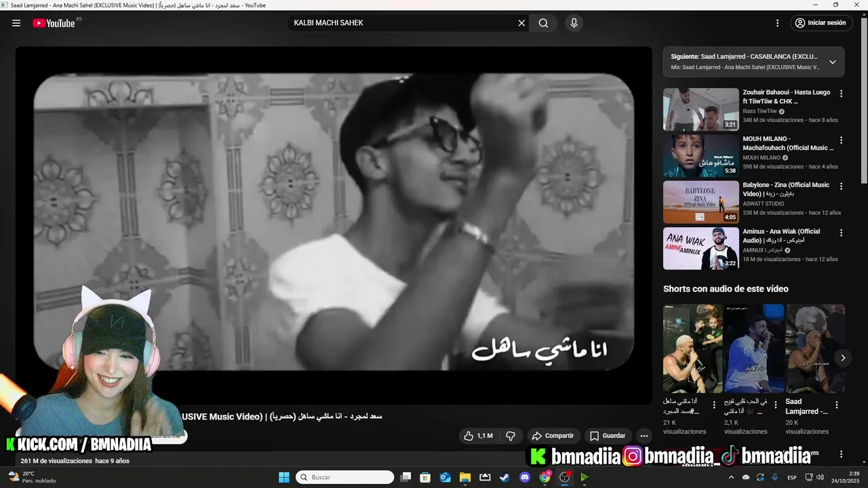The width and height of the screenshot is (868, 488).
Task: Open Microsoft Store from taskbar
Action: pos(425,477)
